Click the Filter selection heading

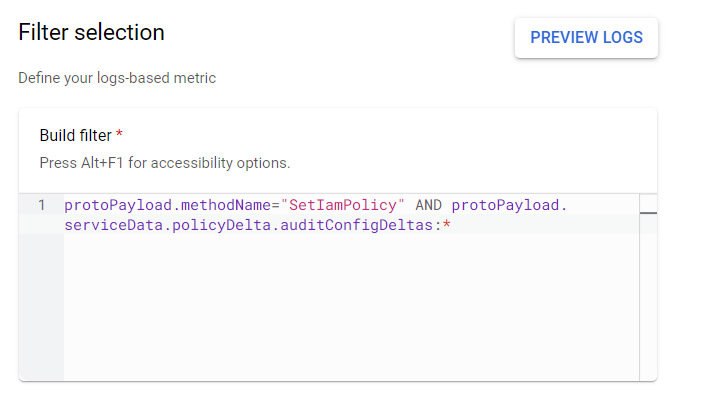click(91, 32)
